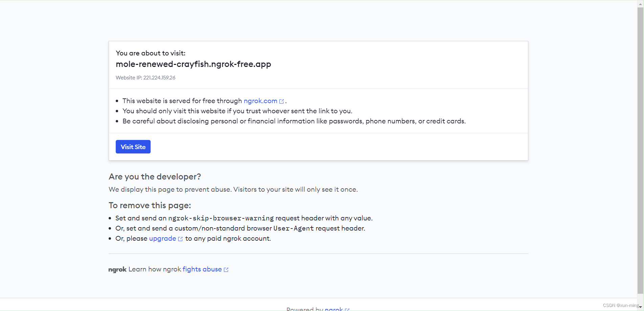Click the 'You are about to visit:' label

pos(151,53)
